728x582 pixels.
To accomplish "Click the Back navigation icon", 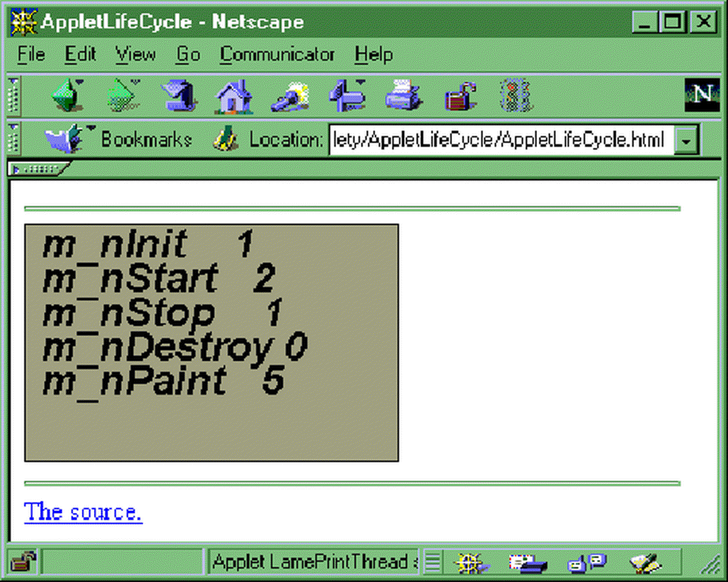I will point(67,96).
